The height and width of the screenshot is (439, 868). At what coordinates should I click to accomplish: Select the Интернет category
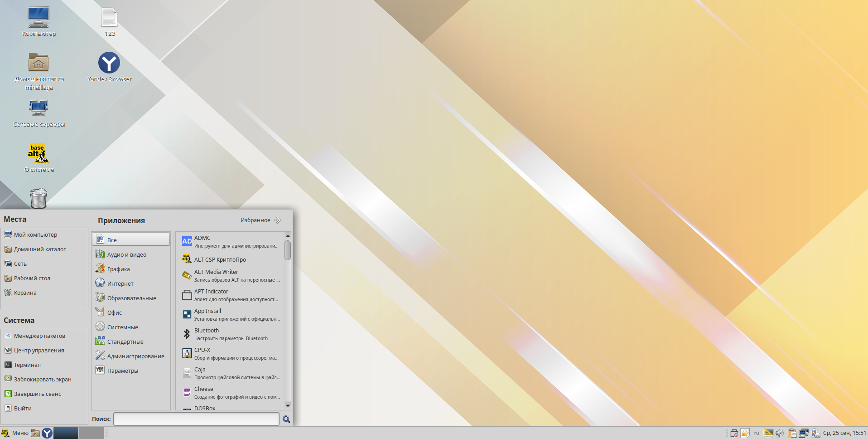(x=131, y=283)
